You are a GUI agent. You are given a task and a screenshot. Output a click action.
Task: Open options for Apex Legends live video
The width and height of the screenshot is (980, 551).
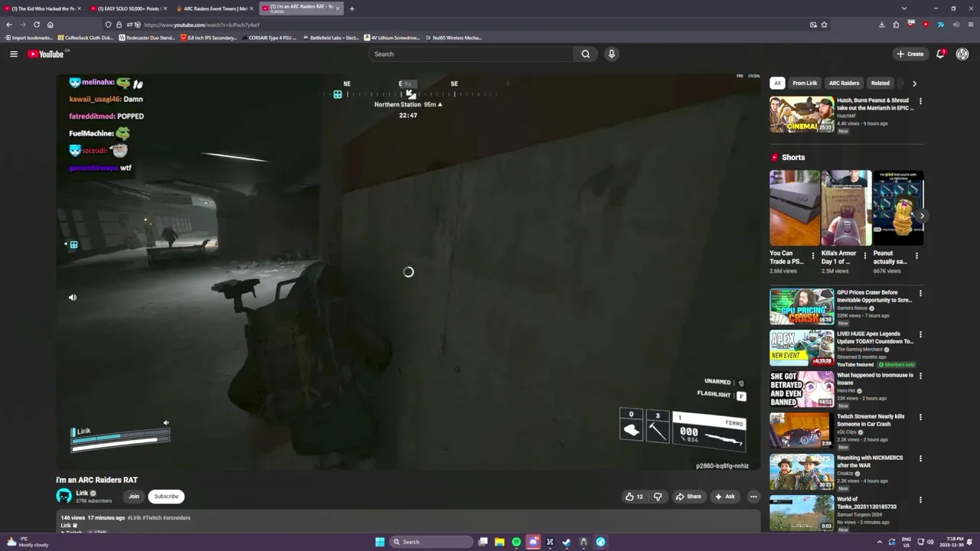tap(920, 334)
